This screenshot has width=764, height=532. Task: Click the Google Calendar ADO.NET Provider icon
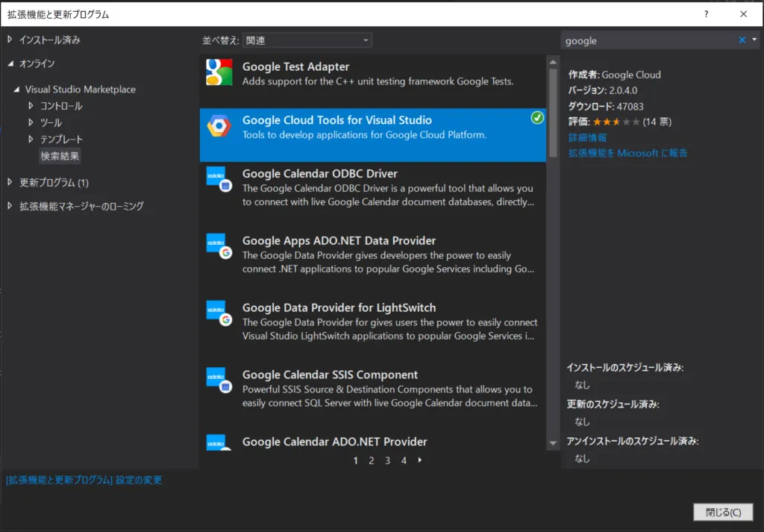tap(219, 442)
